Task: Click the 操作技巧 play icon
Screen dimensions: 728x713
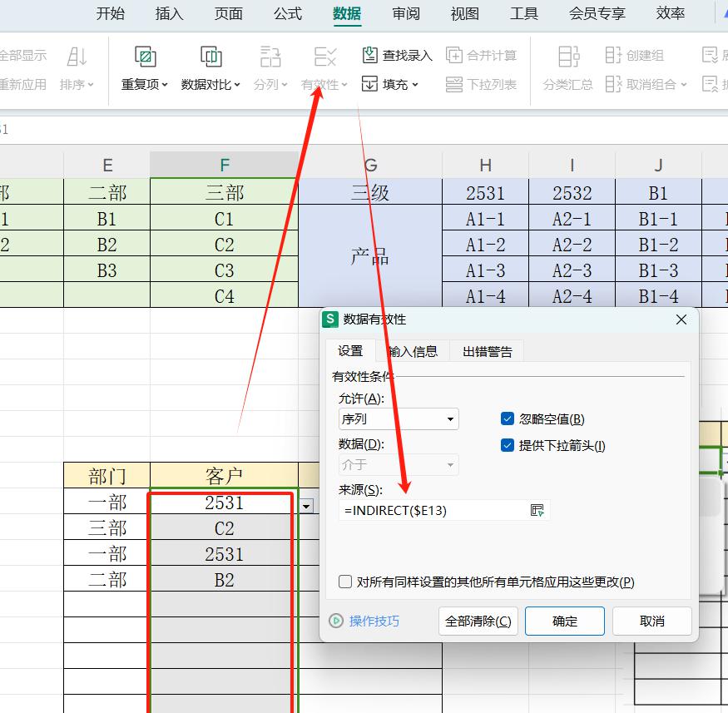Action: tap(335, 621)
